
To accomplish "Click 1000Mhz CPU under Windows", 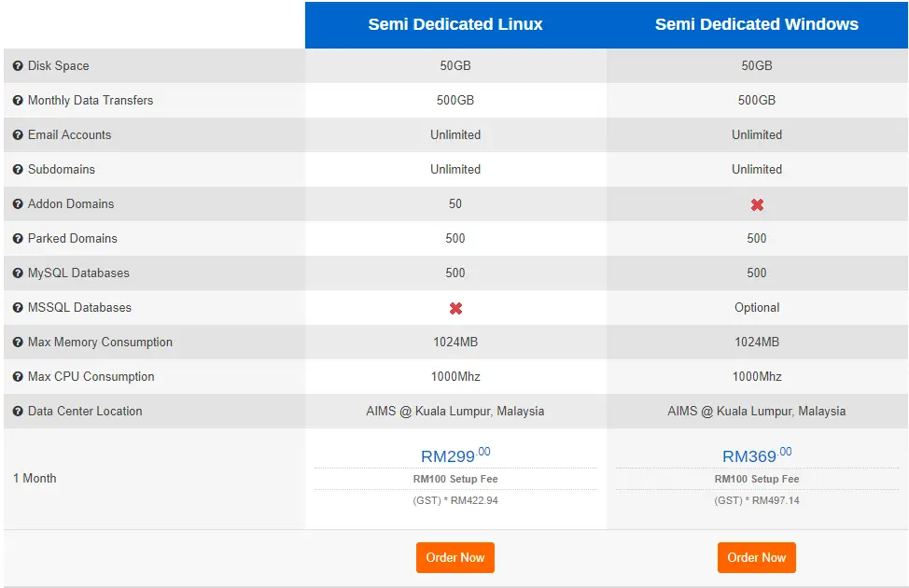I will (x=757, y=376).
